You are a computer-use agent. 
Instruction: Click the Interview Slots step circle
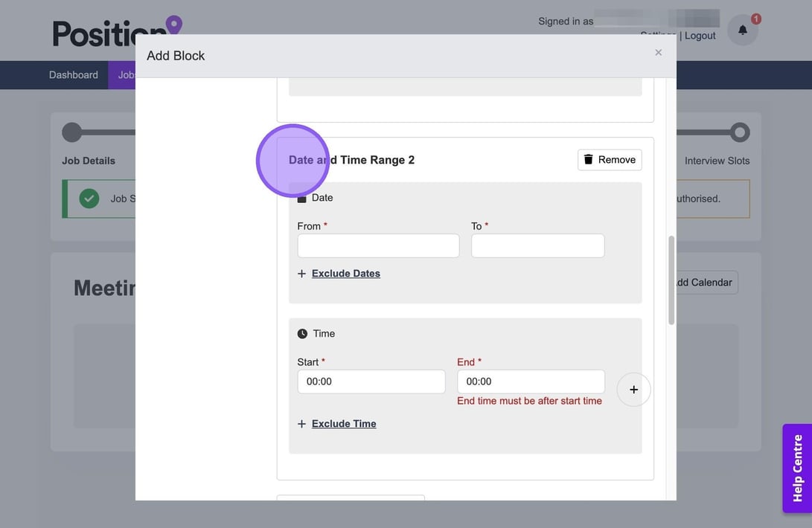click(x=739, y=132)
